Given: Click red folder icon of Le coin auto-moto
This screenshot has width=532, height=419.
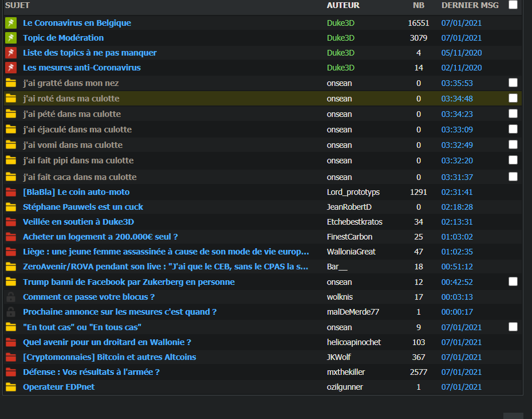Looking at the screenshot, I should pyautogui.click(x=11, y=192).
